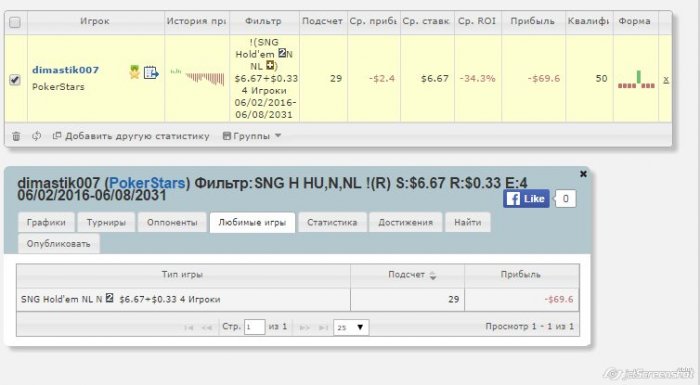Click the 'Форма' column header
The height and width of the screenshot is (385, 700).
[635, 21]
